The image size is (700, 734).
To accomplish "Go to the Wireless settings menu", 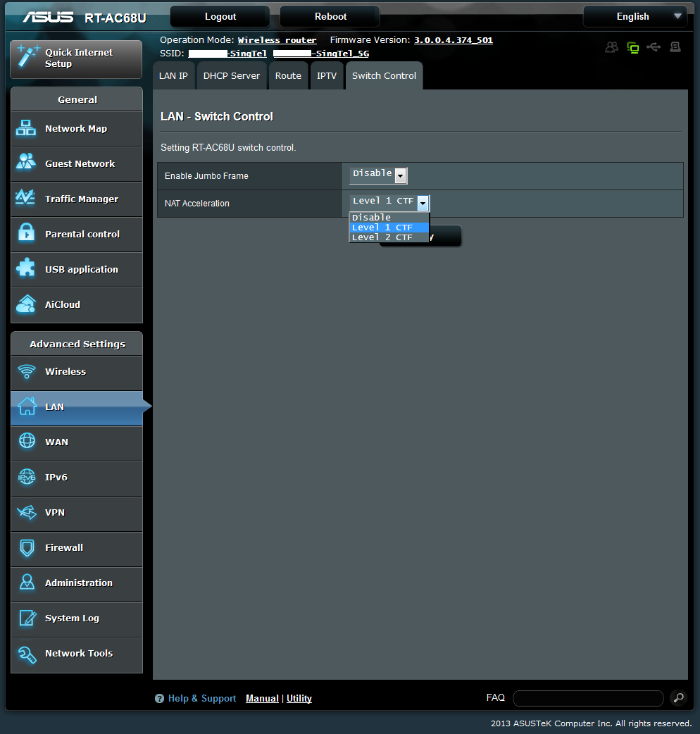I will click(65, 371).
